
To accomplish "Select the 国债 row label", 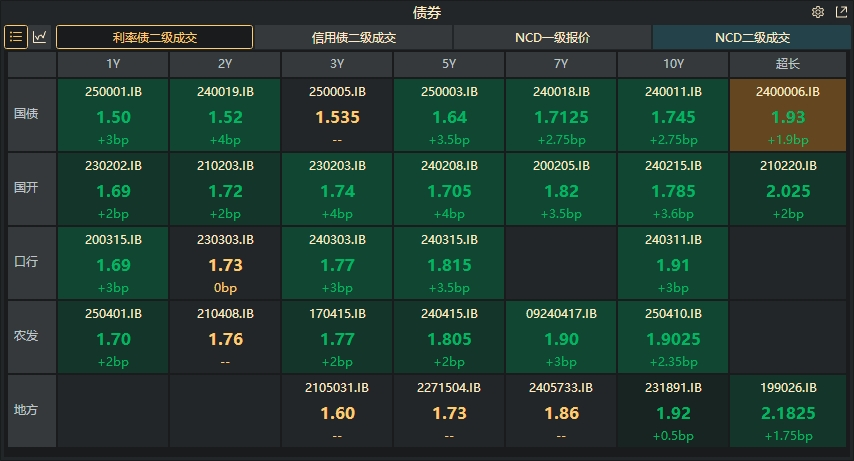I will (26, 114).
